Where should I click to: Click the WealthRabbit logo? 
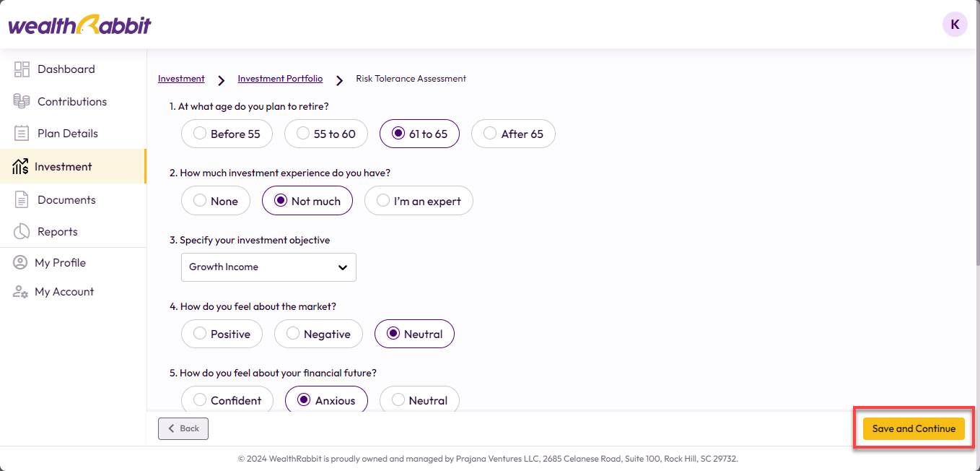tap(80, 25)
